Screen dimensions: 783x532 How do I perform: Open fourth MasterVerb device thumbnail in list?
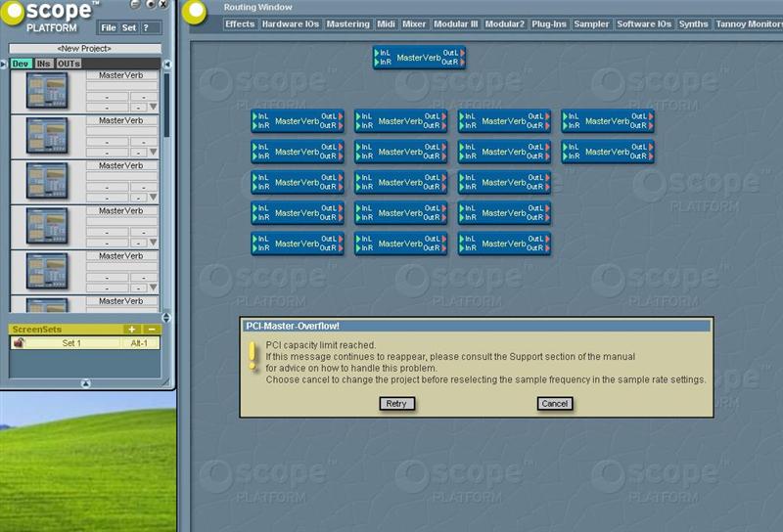[x=47, y=226]
